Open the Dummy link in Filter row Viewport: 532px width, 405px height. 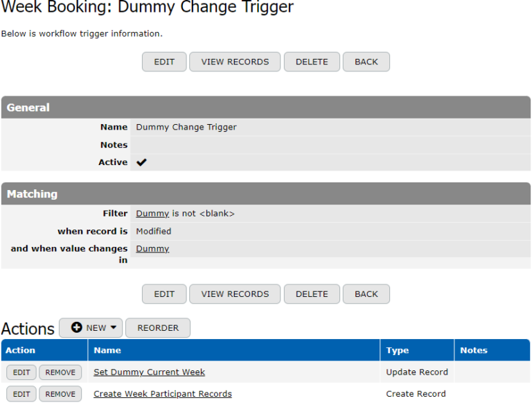click(x=152, y=214)
